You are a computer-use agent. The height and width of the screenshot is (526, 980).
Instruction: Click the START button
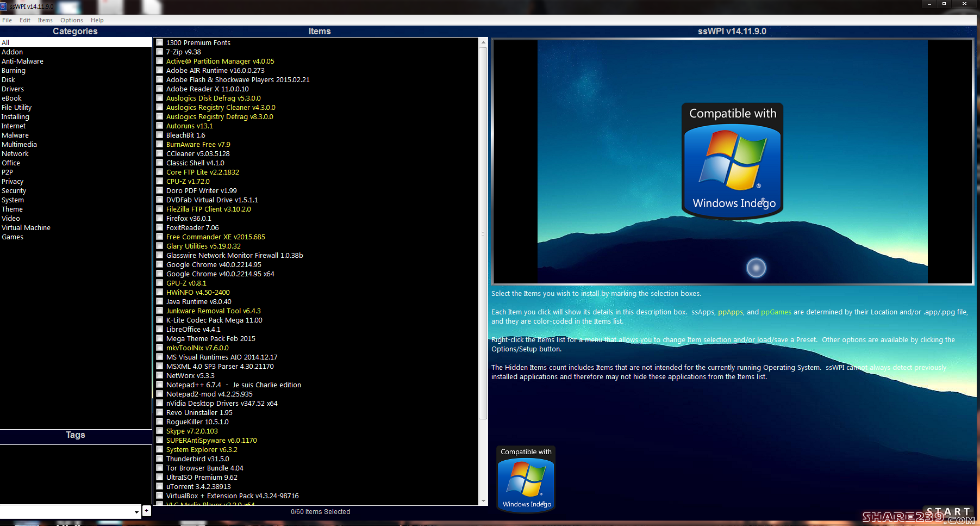click(x=948, y=511)
